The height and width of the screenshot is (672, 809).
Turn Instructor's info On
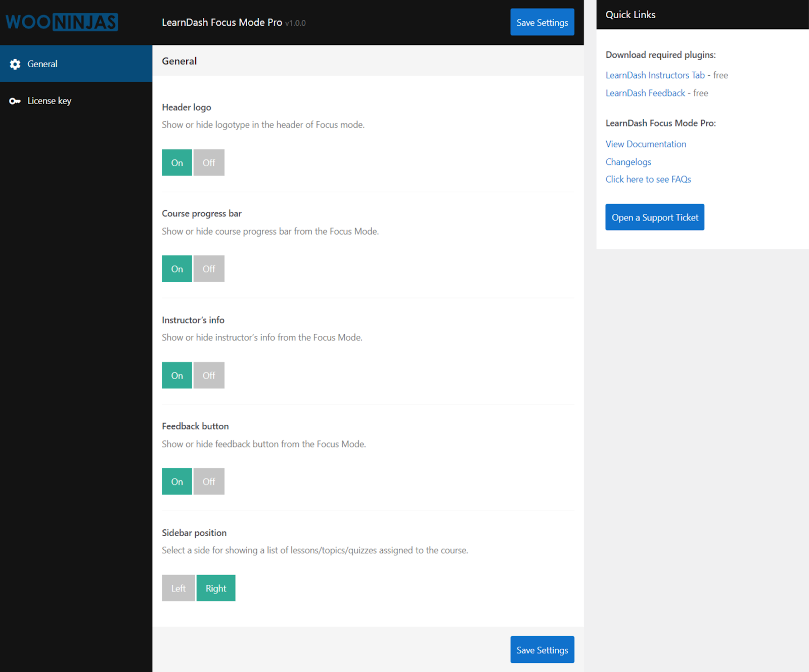[x=177, y=376]
